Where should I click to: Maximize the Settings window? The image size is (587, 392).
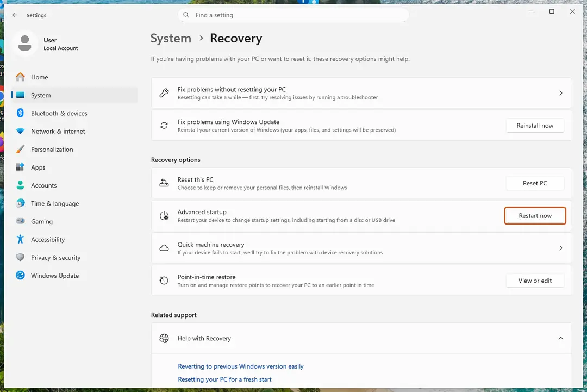click(x=552, y=11)
